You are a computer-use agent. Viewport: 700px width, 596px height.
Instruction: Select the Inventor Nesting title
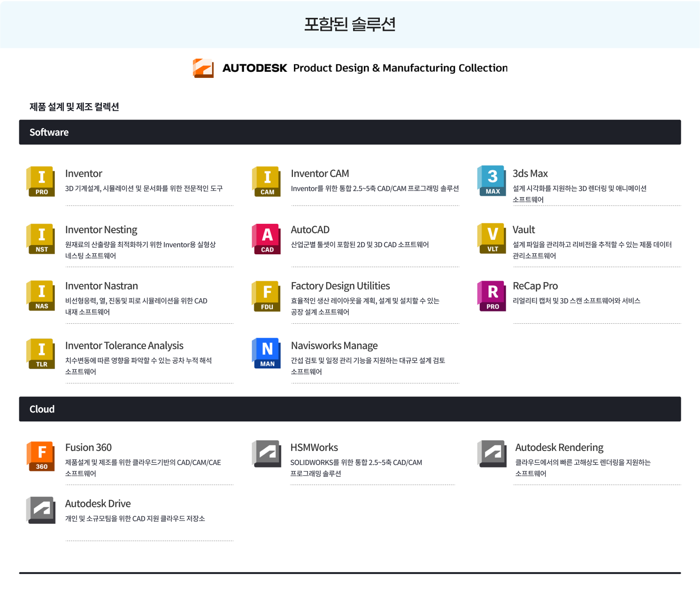pyautogui.click(x=101, y=230)
